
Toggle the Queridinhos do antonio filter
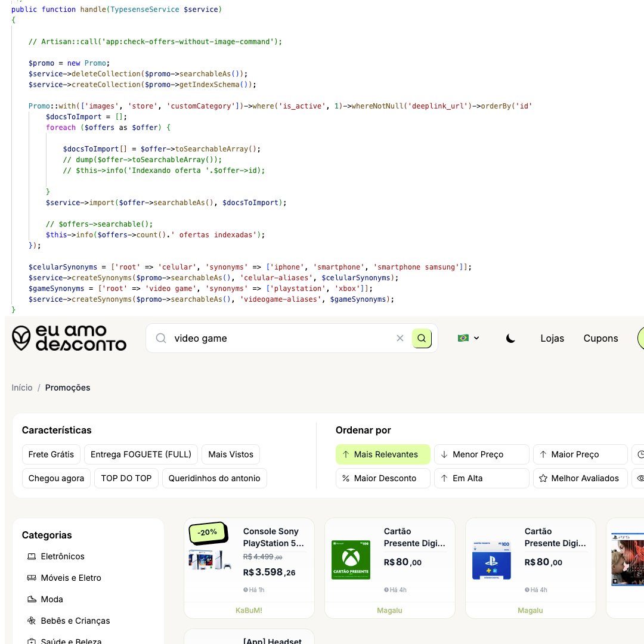click(215, 478)
